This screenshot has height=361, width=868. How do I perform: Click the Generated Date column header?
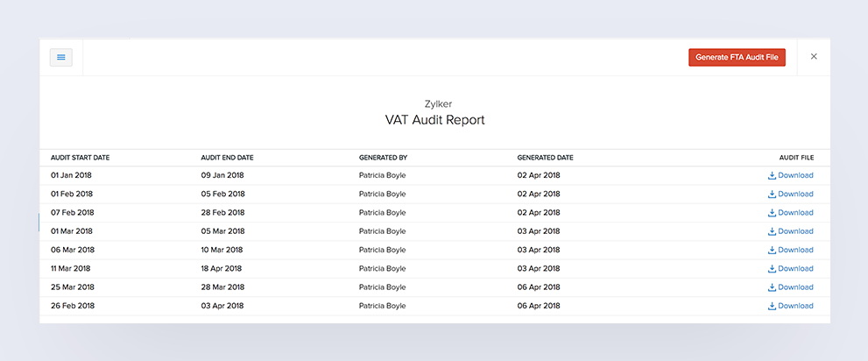[x=545, y=158]
